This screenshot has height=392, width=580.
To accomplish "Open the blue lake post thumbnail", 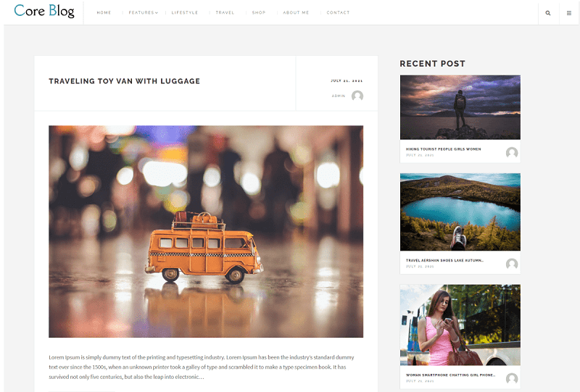I will pyautogui.click(x=460, y=212).
